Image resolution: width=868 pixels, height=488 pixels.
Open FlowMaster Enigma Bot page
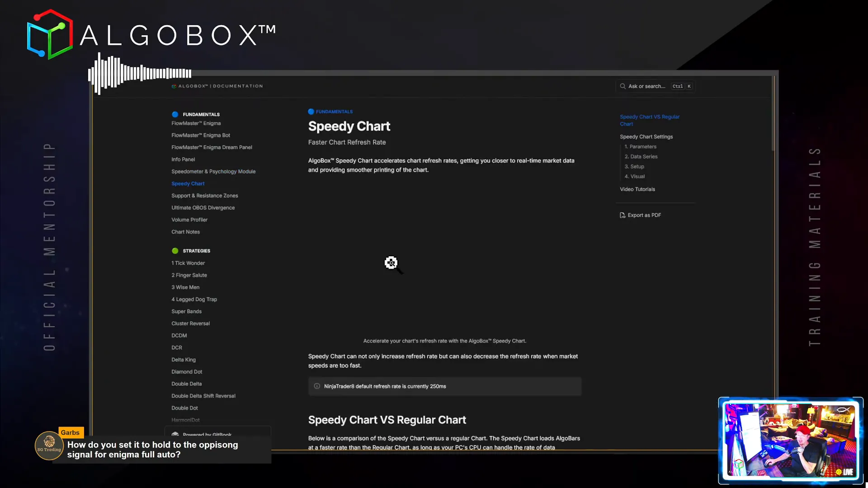click(x=201, y=136)
